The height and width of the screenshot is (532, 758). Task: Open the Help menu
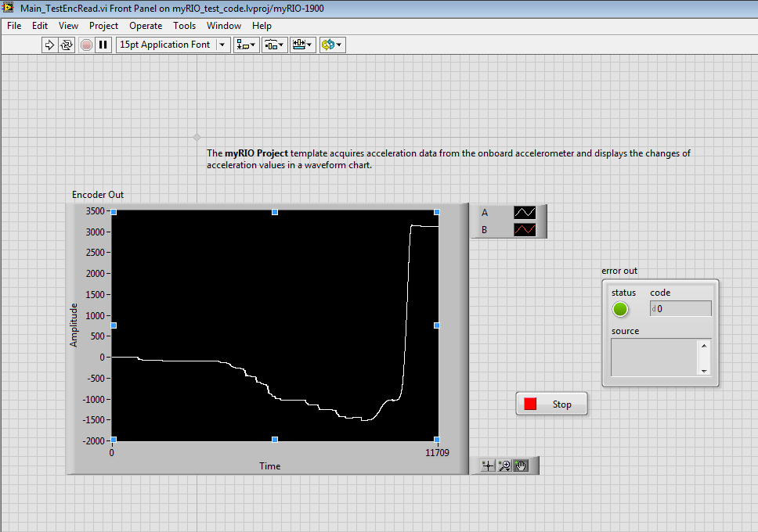pyautogui.click(x=262, y=26)
